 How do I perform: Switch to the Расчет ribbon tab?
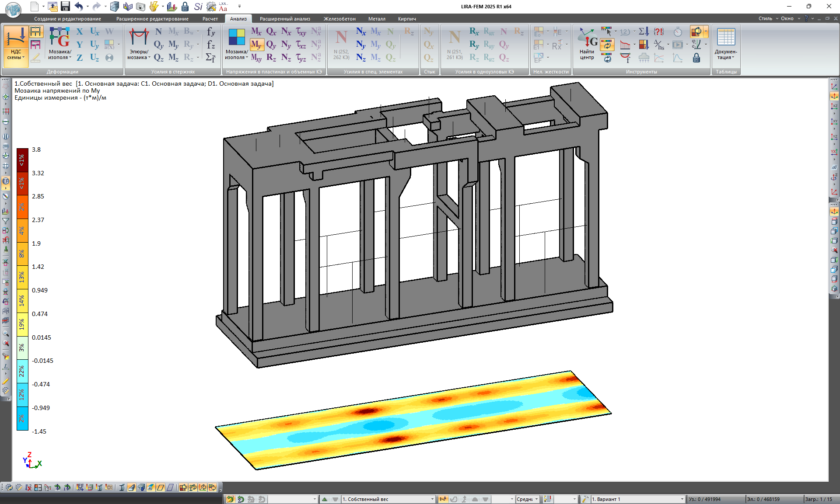coord(210,19)
